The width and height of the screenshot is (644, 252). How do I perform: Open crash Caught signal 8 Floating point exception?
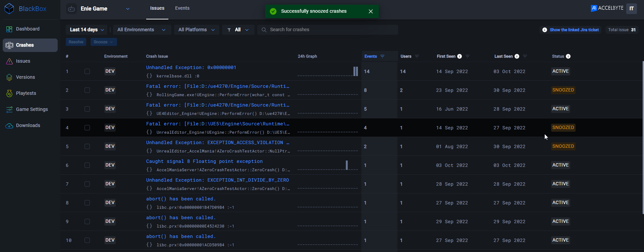coord(204,162)
